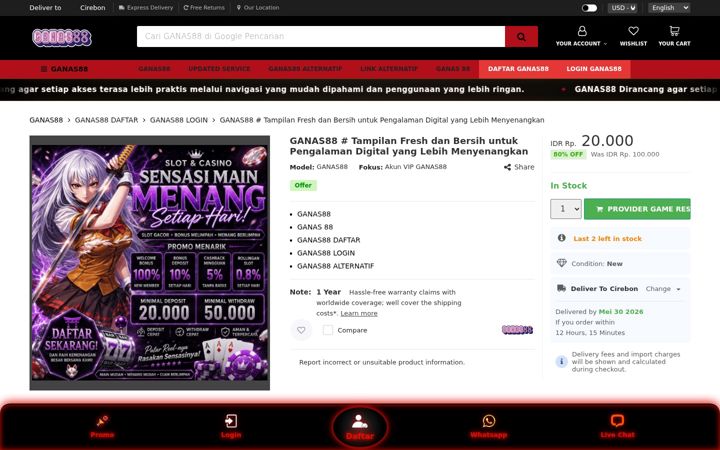Tap the Daftar circle button in bottom bar

click(360, 427)
